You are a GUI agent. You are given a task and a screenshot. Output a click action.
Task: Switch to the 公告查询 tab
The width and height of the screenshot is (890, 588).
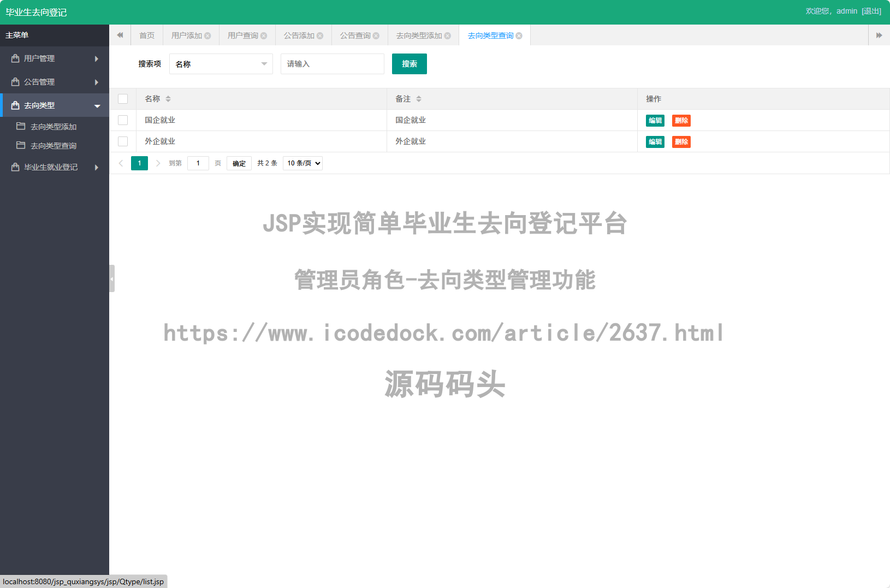[x=355, y=35]
